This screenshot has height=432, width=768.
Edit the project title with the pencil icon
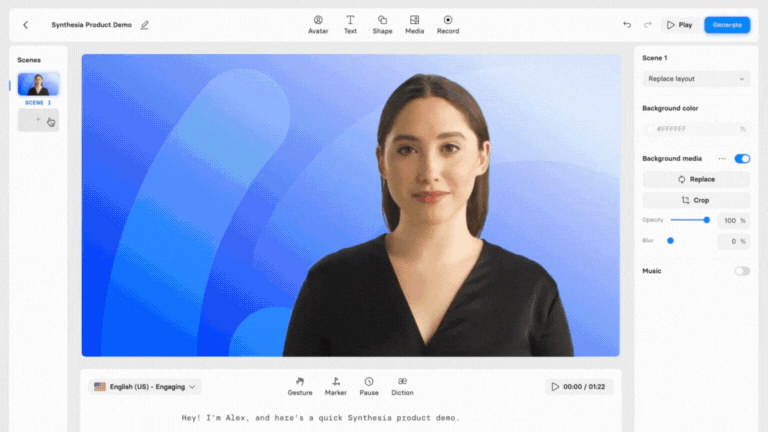coord(144,25)
